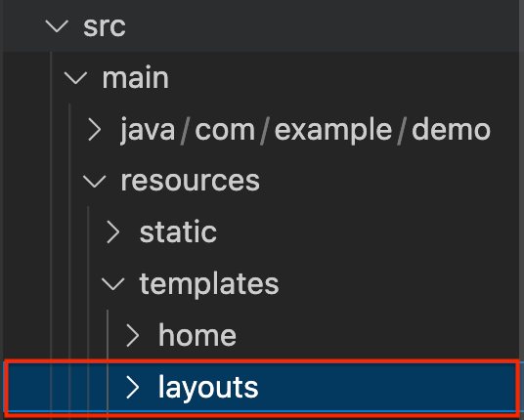The width and height of the screenshot is (524, 420).
Task: Expand the selected layouts folder chevron
Action: 132,388
